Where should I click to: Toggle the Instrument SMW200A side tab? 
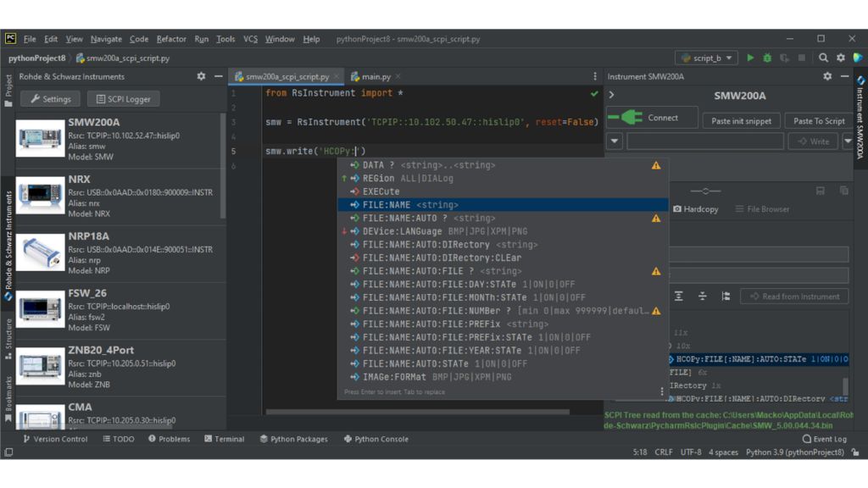pyautogui.click(x=860, y=119)
